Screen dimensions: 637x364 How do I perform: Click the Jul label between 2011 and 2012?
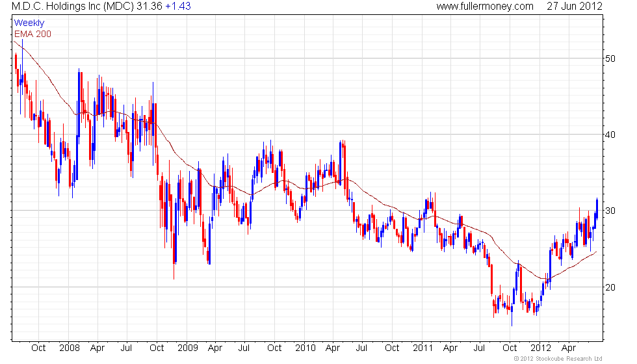480,348
